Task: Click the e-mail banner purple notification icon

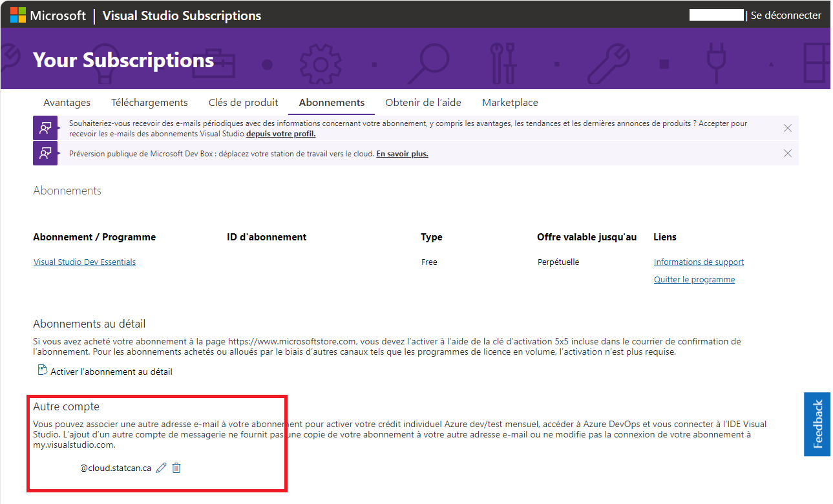Action: (45, 128)
